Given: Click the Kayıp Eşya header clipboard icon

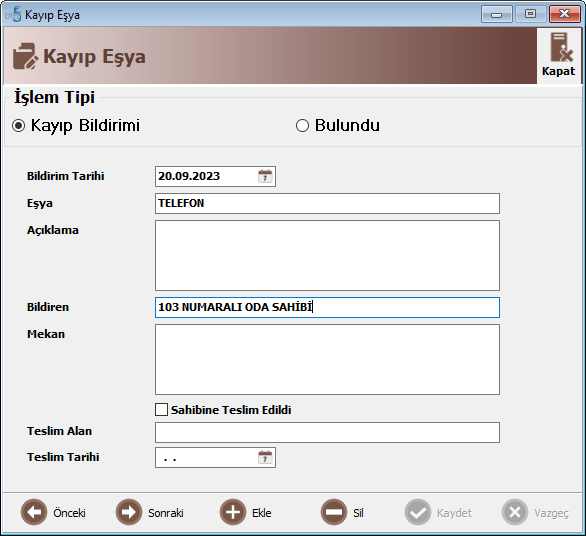Looking at the screenshot, I should [25, 56].
